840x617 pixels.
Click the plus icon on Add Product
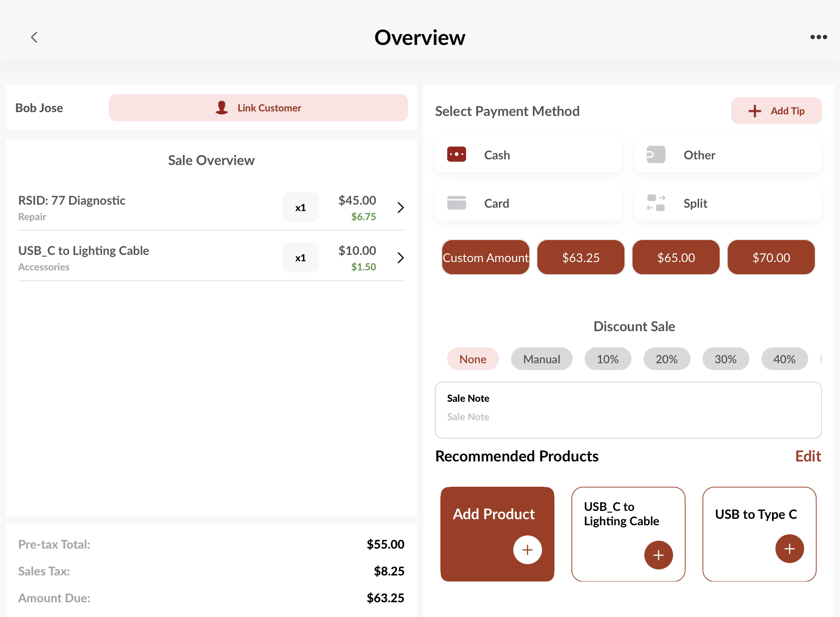(x=527, y=550)
